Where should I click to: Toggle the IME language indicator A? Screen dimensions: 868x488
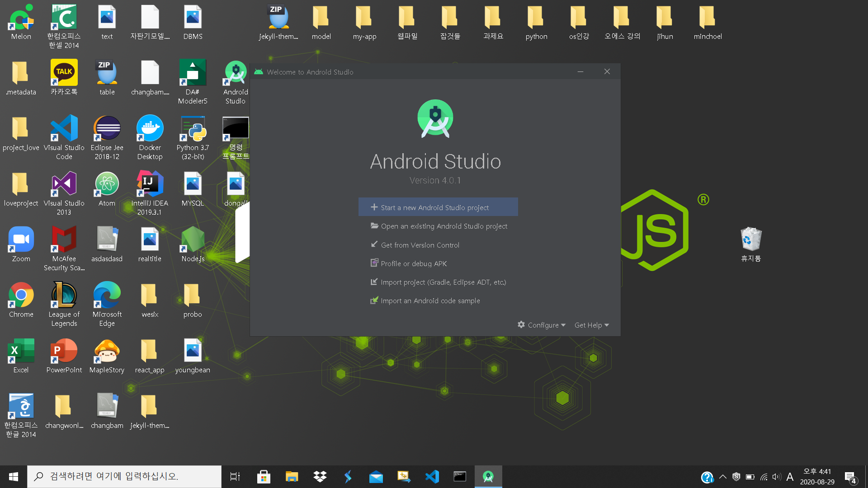790,477
